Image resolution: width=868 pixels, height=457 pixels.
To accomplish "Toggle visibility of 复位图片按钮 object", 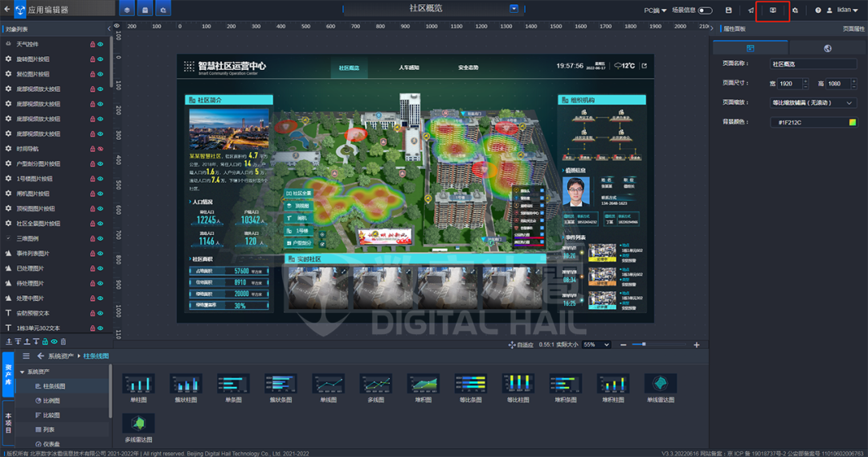I will tap(100, 74).
